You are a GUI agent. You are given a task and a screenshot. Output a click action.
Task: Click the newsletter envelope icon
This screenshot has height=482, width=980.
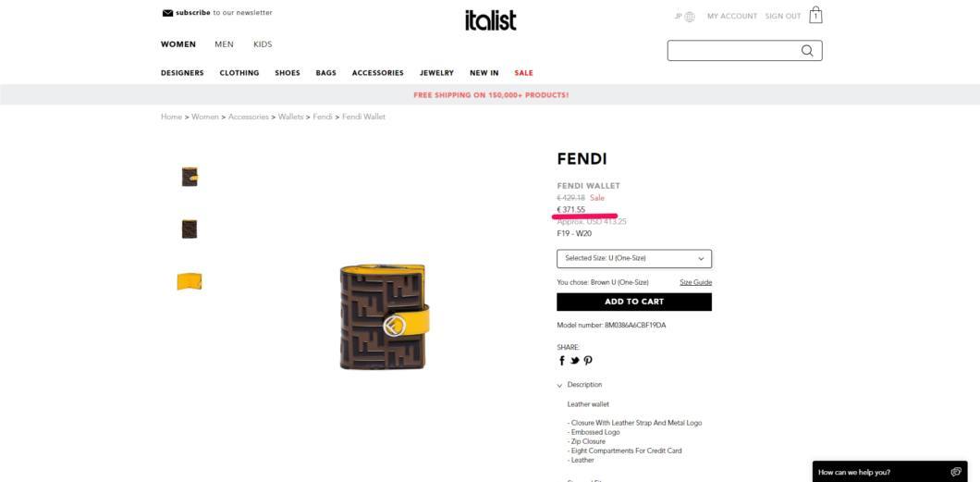pyautogui.click(x=167, y=13)
